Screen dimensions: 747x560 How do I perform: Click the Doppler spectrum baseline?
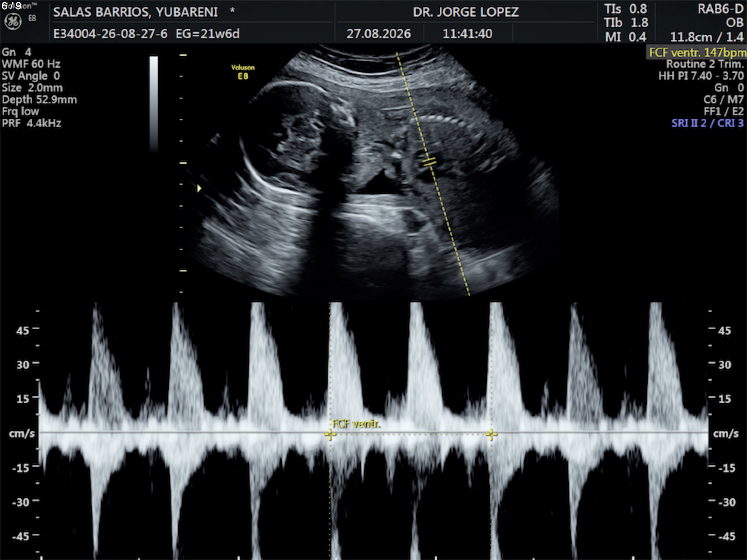373,432
